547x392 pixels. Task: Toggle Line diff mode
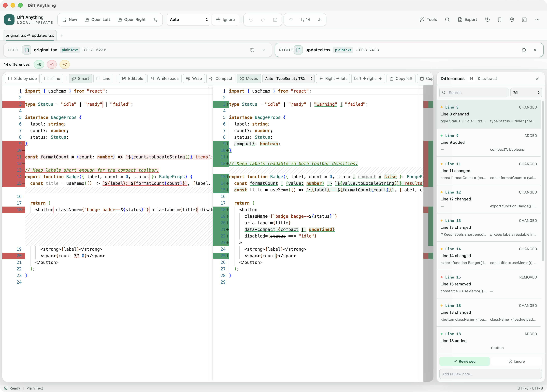(x=103, y=79)
